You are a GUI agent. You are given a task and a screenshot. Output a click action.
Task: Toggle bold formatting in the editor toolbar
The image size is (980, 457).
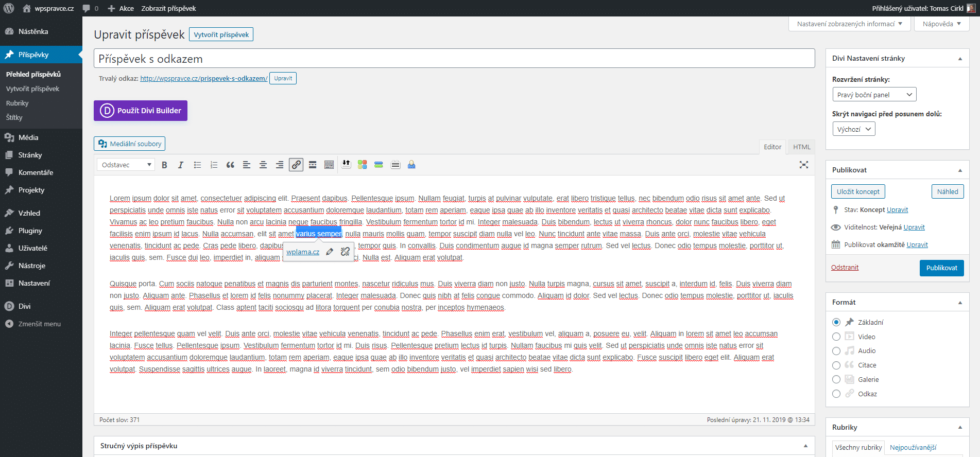tap(164, 165)
